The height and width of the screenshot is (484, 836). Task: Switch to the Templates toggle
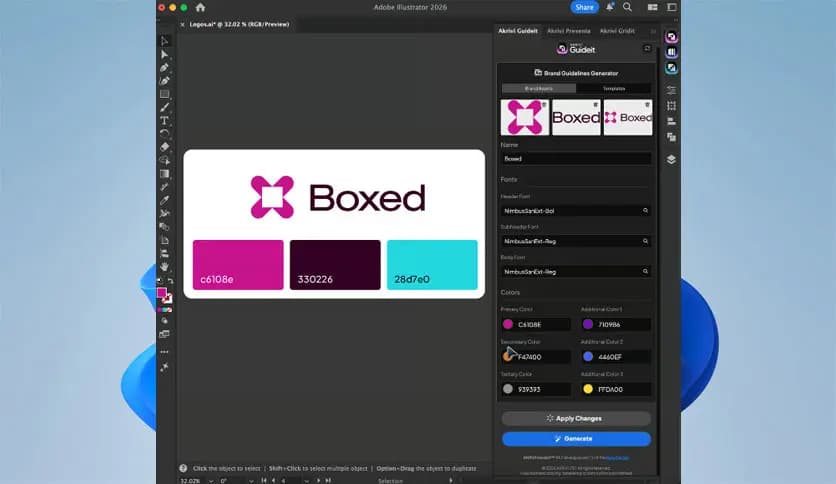(x=614, y=88)
